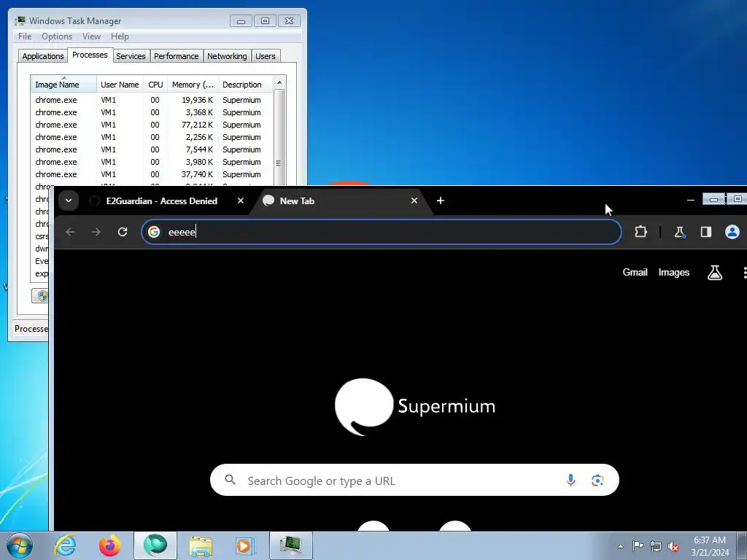Open Windows Media Player on taskbar
This screenshot has width=747, height=560.
245,545
